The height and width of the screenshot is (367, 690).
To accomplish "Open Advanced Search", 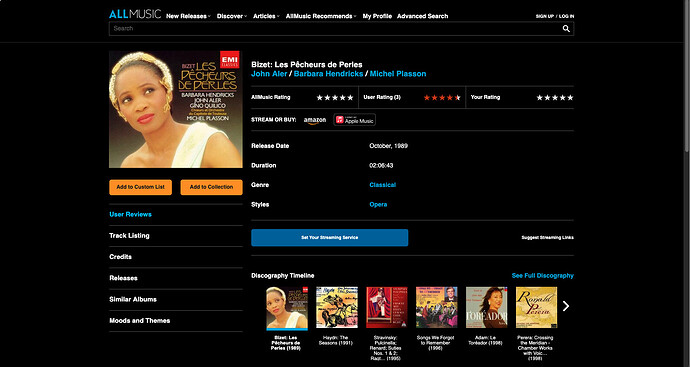I will pyautogui.click(x=422, y=16).
